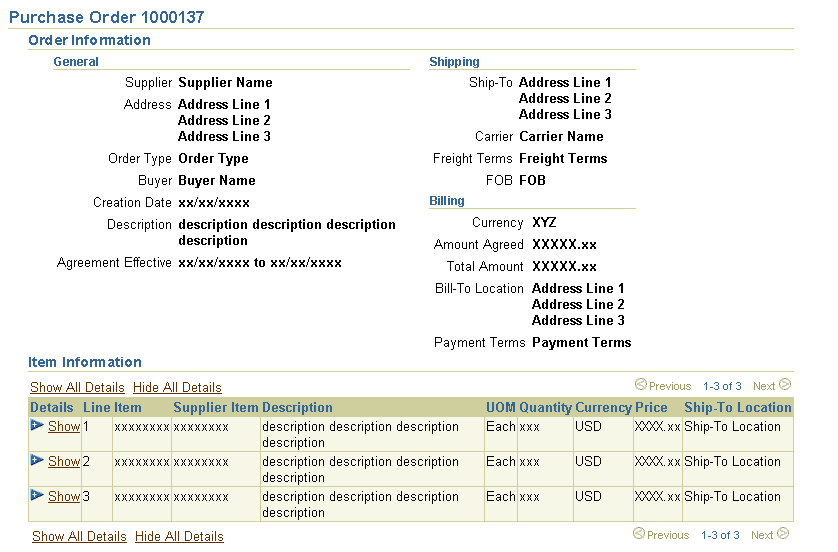Expand details arrow for line 3
This screenshot has width=838, height=552.
37,495
